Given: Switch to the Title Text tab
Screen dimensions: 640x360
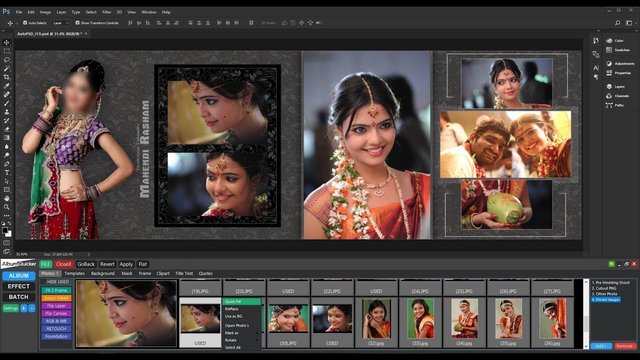Looking at the screenshot, I should (184, 273).
